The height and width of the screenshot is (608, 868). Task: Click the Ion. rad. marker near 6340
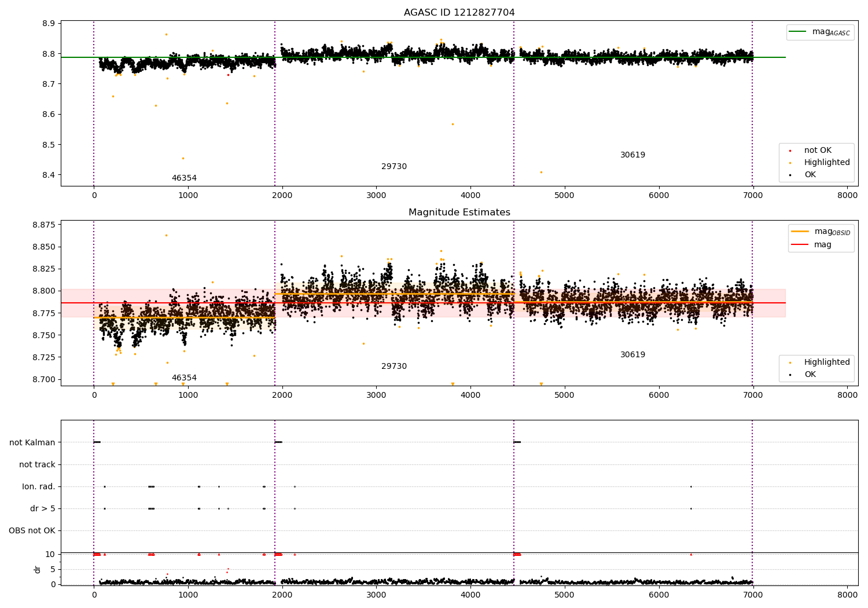(x=691, y=486)
